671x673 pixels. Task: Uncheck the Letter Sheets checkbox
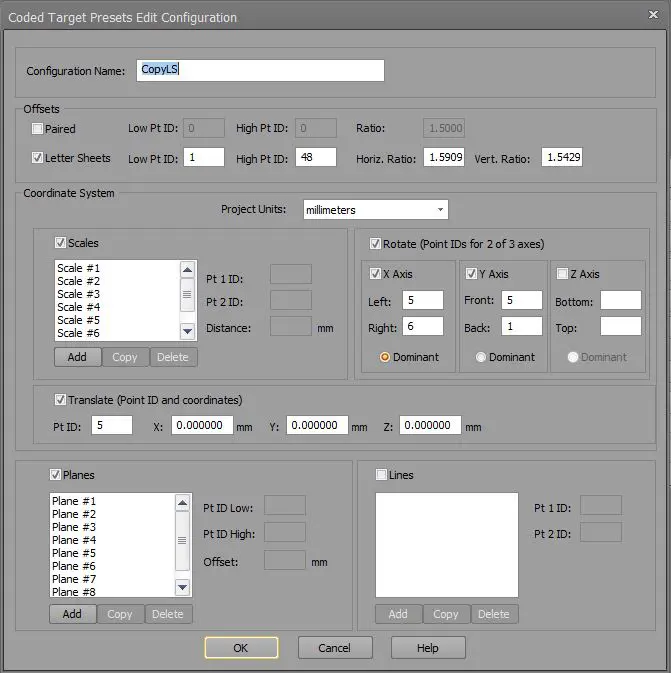tap(37, 158)
